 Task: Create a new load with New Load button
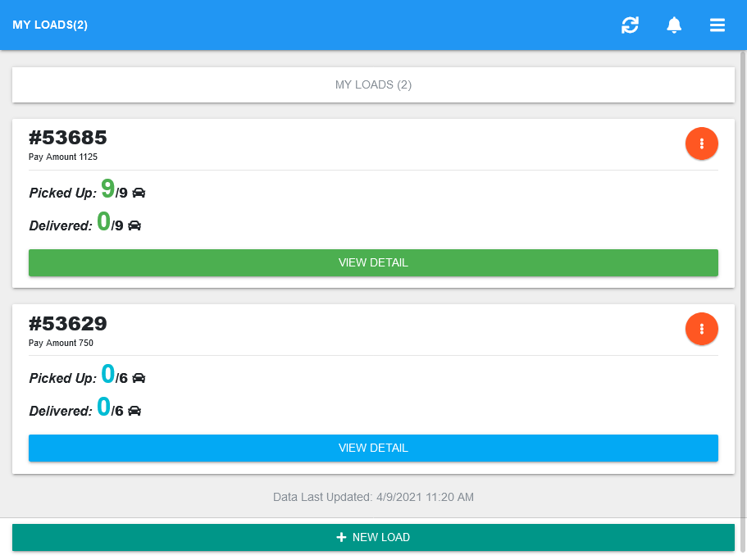pyautogui.click(x=373, y=537)
